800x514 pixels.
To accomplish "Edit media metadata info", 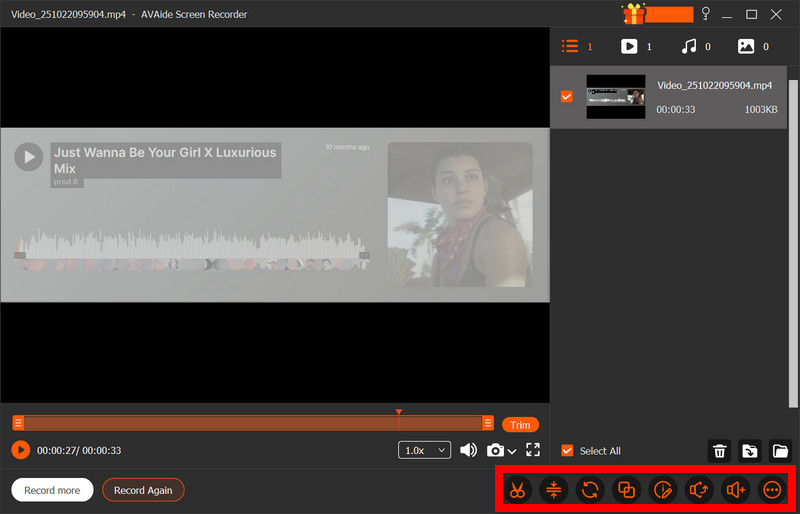I will click(663, 490).
